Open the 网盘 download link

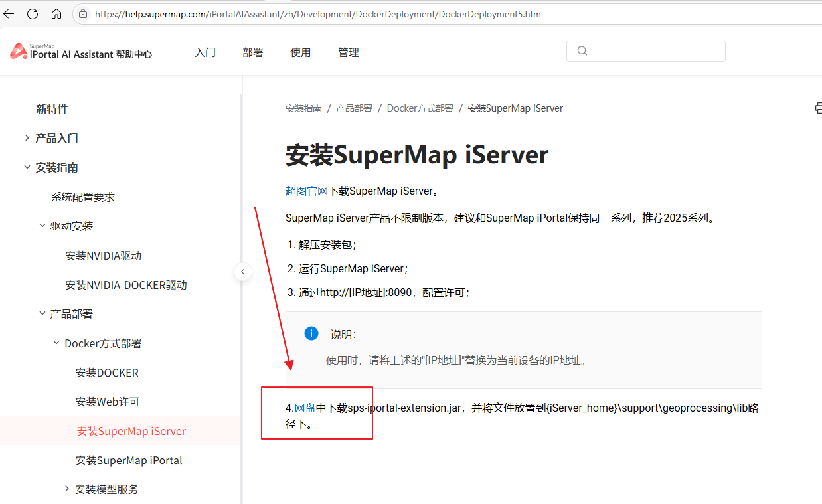[305, 408]
